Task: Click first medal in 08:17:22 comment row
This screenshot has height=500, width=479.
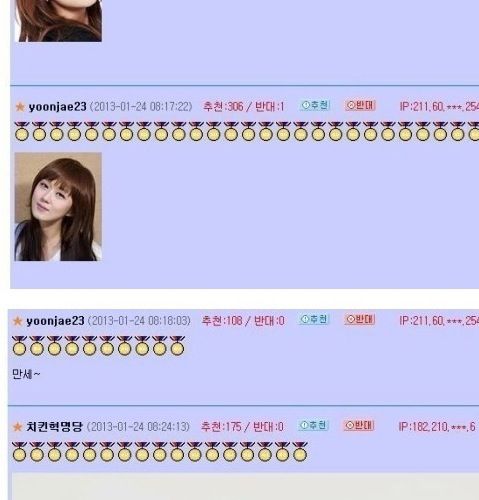Action: tap(22, 131)
